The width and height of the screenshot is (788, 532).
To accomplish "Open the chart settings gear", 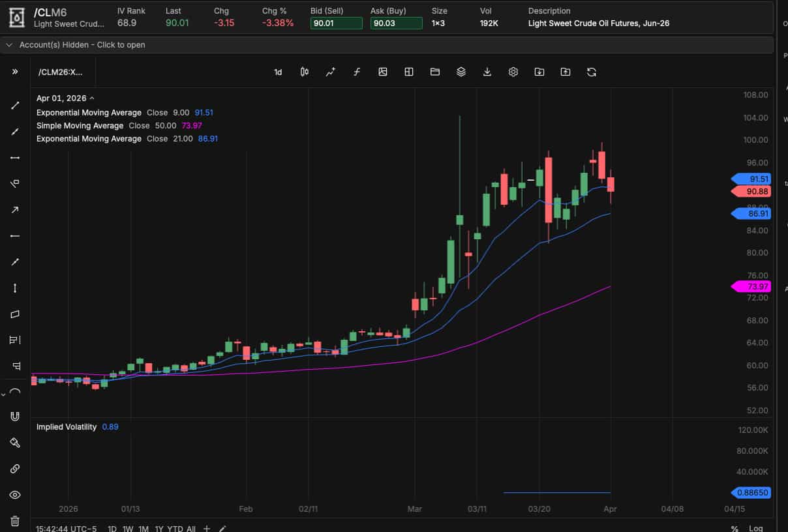I will coord(513,72).
